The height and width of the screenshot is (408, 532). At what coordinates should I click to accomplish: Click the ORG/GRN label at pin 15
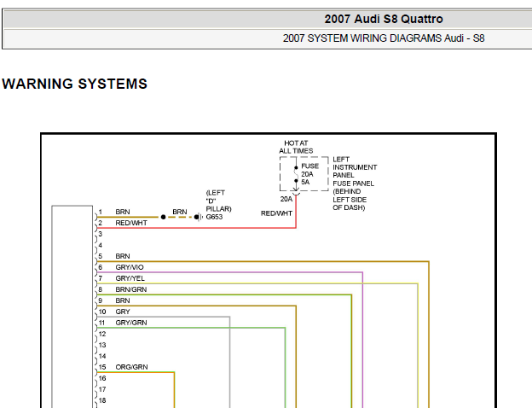click(131, 367)
